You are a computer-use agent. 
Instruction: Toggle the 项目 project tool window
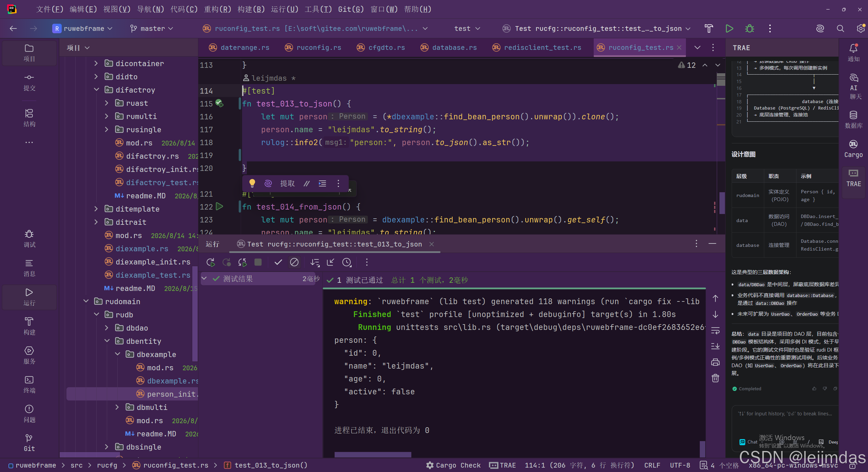pyautogui.click(x=29, y=53)
